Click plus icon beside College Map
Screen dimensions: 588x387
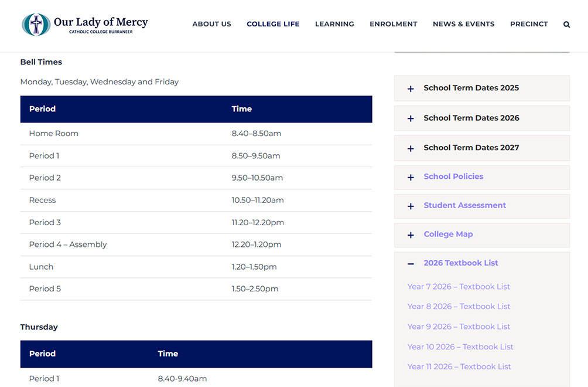tap(411, 235)
